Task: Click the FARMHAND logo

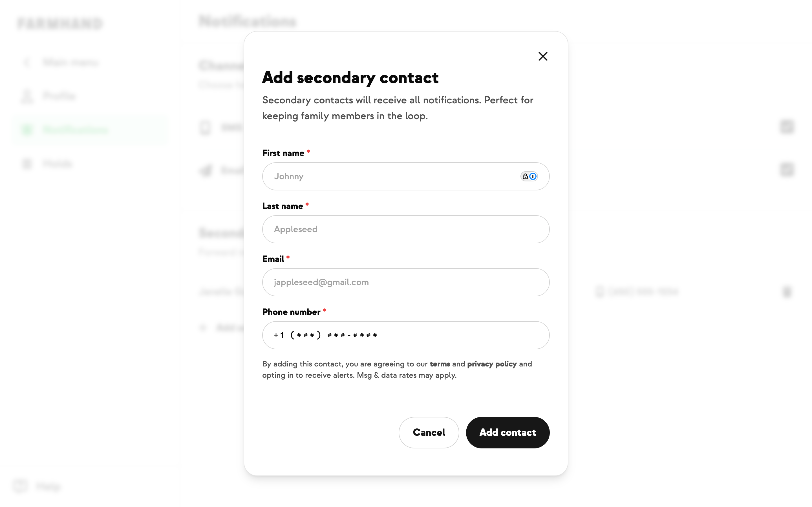Action: 60,23
